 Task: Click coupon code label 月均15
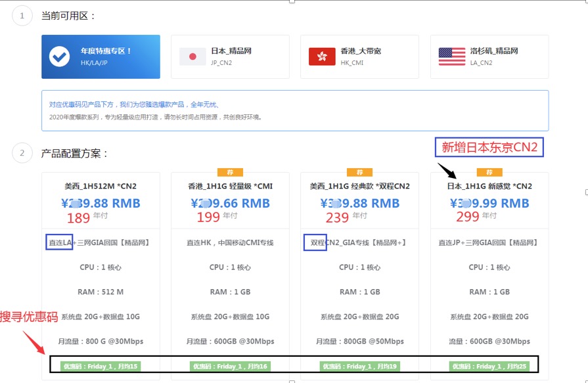pos(101,366)
